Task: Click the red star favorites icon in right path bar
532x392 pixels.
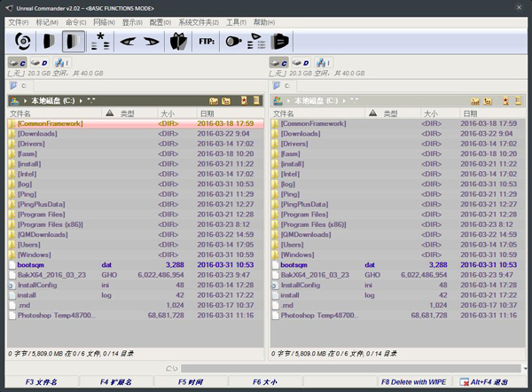Action: [x=506, y=100]
